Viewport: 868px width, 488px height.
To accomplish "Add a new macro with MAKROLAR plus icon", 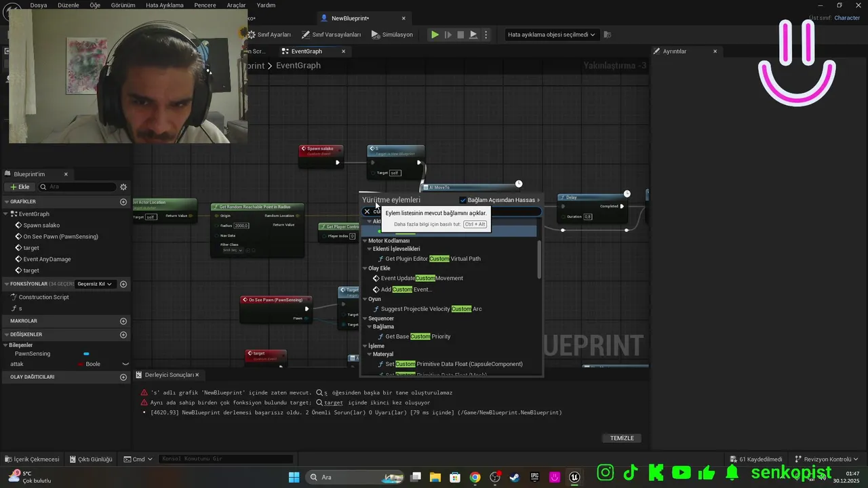I will (x=123, y=321).
